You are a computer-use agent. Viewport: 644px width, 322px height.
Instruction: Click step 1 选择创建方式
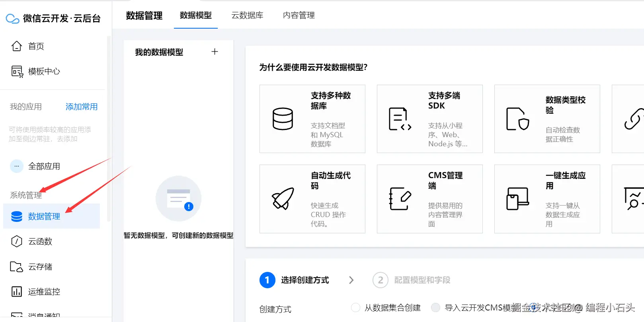(x=295, y=280)
